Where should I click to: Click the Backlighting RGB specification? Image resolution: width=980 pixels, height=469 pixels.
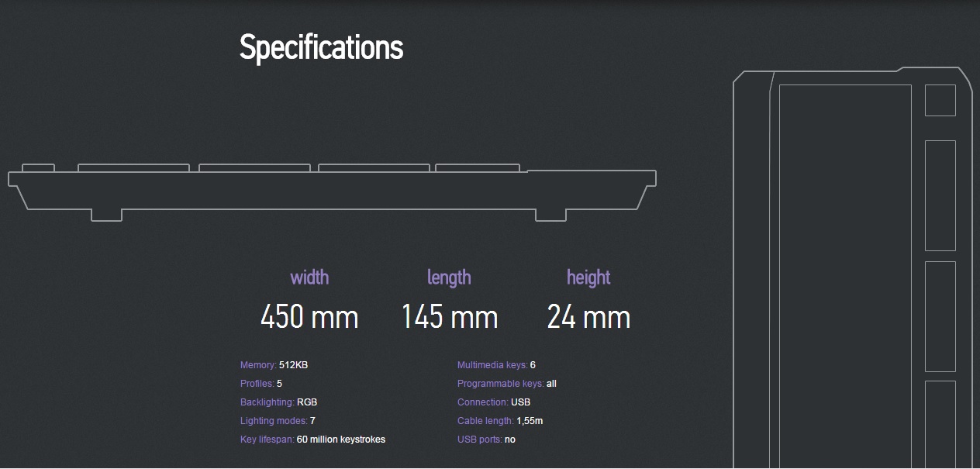pyautogui.click(x=278, y=402)
